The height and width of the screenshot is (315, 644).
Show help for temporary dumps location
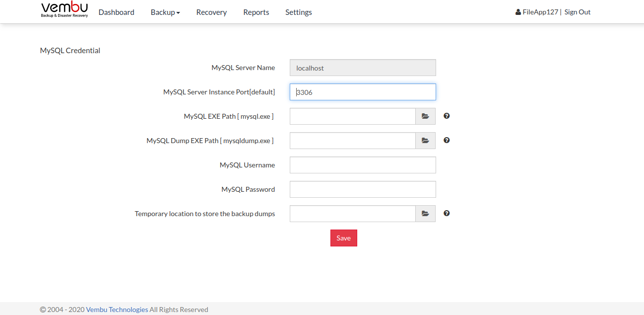point(447,213)
